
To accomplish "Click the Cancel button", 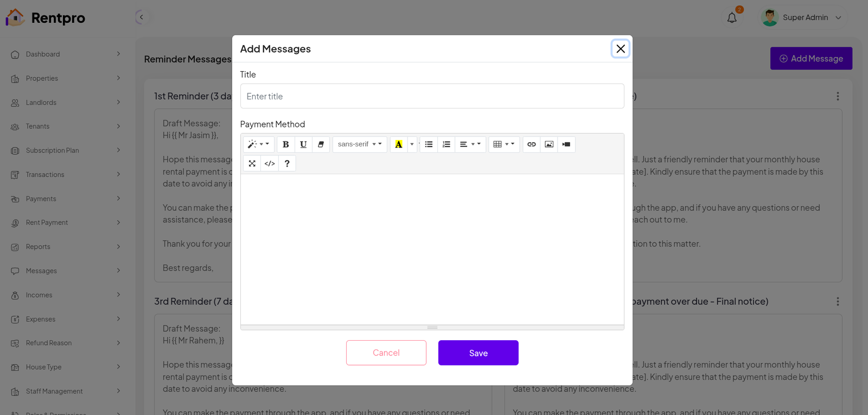I will click(x=386, y=353).
